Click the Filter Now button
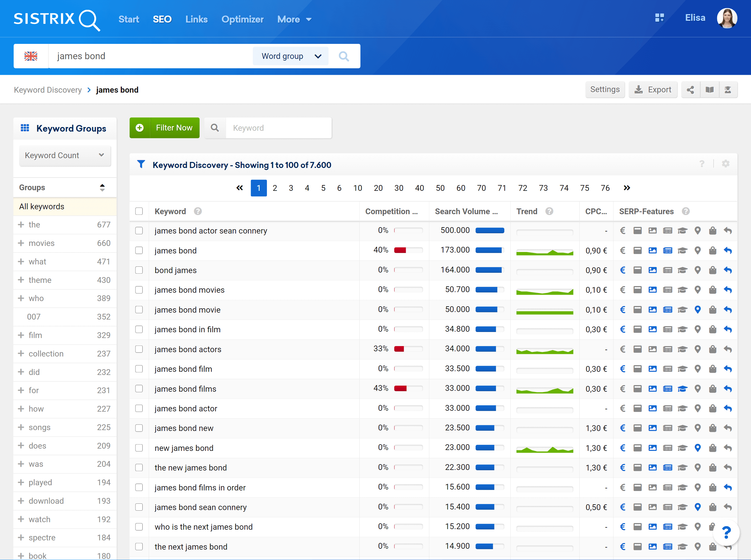This screenshot has width=751, height=560. pos(165,128)
